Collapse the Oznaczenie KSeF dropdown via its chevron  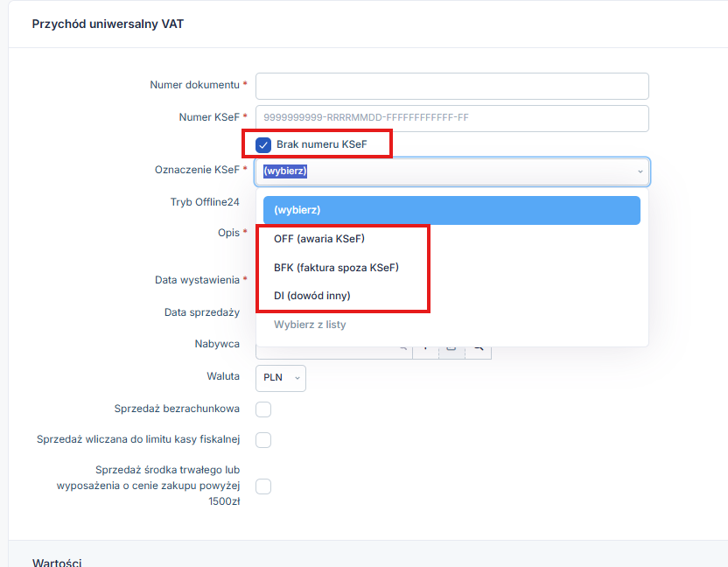[640, 171]
